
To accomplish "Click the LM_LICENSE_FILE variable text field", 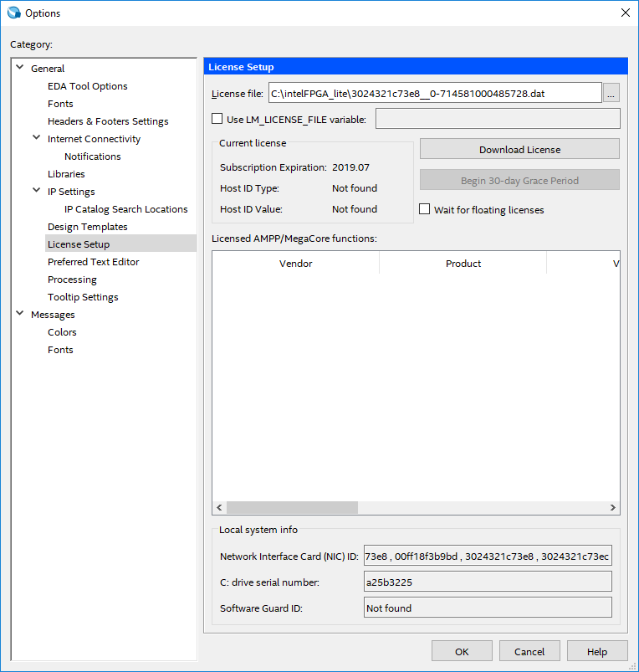I will coord(498,118).
